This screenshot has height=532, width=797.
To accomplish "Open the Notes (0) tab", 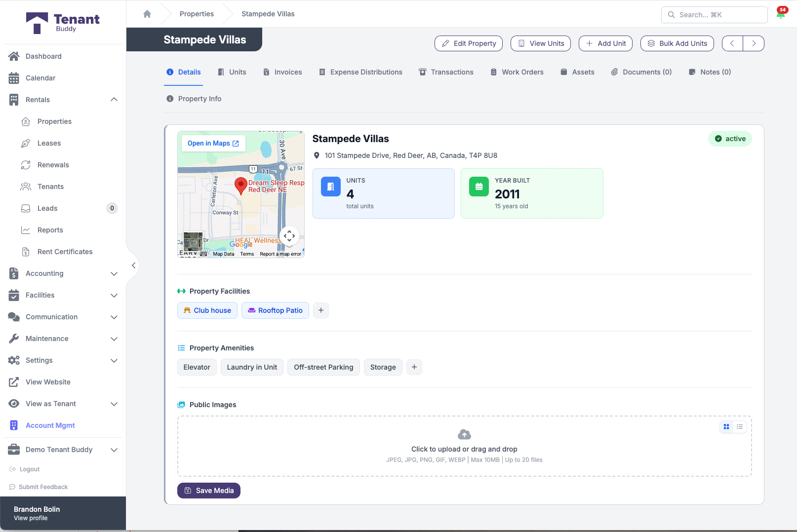I will 710,72.
